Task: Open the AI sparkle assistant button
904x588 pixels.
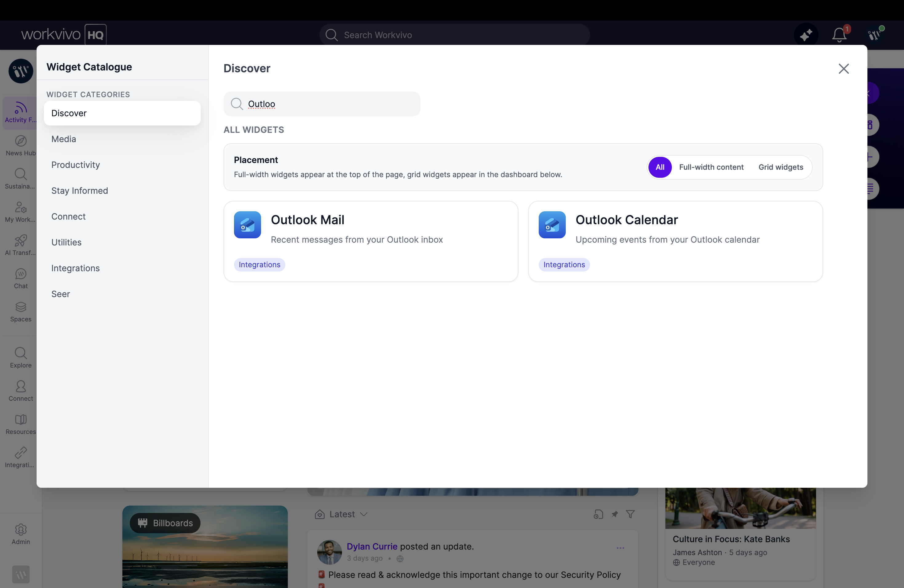Action: pos(806,35)
